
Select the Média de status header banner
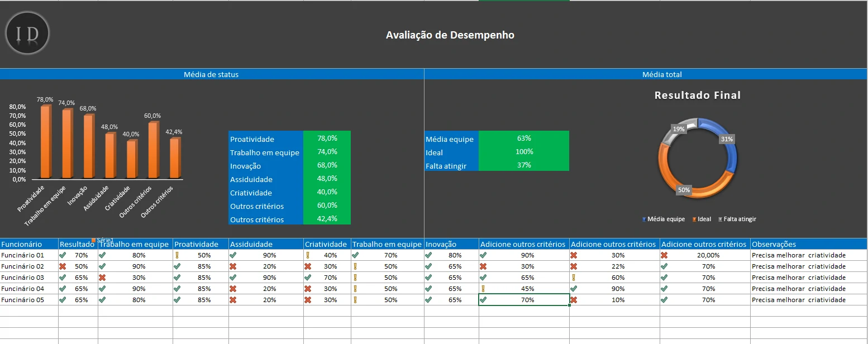(211, 74)
